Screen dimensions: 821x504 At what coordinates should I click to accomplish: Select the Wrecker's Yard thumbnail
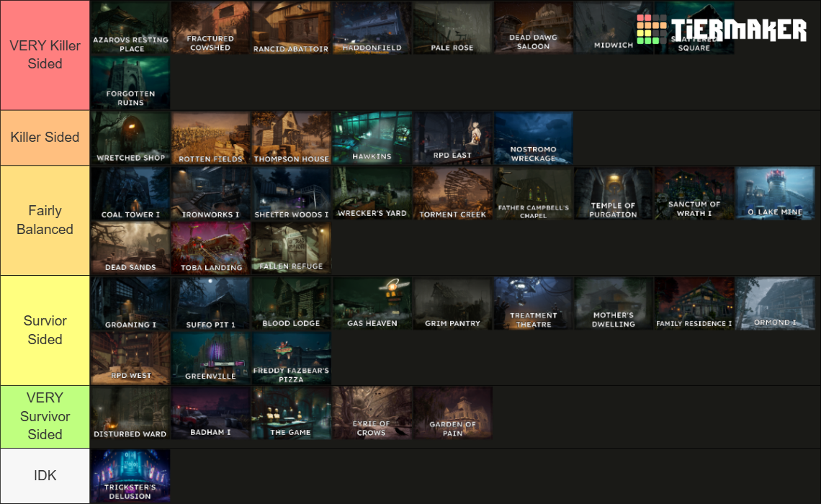[x=372, y=193]
